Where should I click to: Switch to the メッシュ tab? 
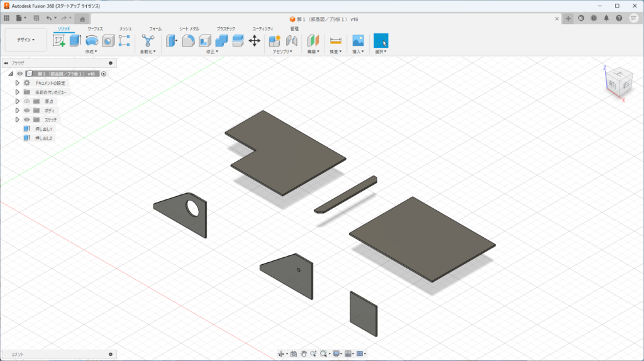tap(125, 29)
